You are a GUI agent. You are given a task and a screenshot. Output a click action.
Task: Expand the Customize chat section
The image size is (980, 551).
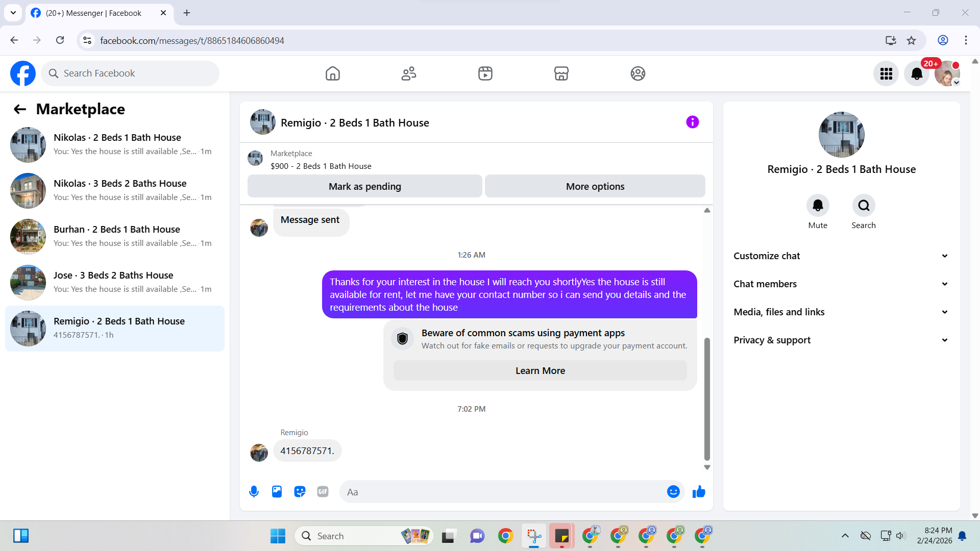841,256
